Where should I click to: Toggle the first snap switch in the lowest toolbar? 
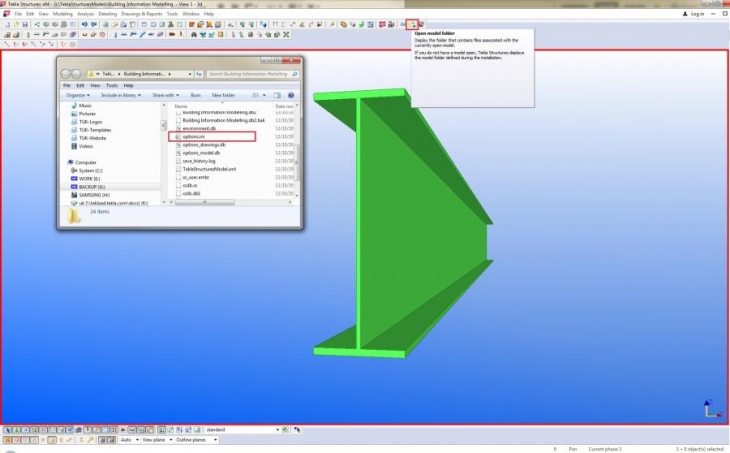(x=7, y=439)
